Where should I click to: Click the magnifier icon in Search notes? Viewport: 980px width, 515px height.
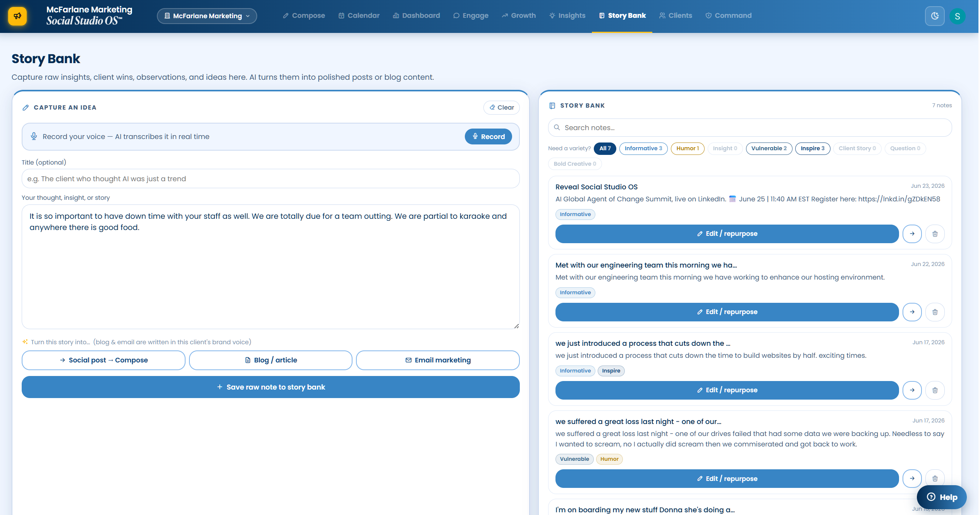[x=557, y=127]
